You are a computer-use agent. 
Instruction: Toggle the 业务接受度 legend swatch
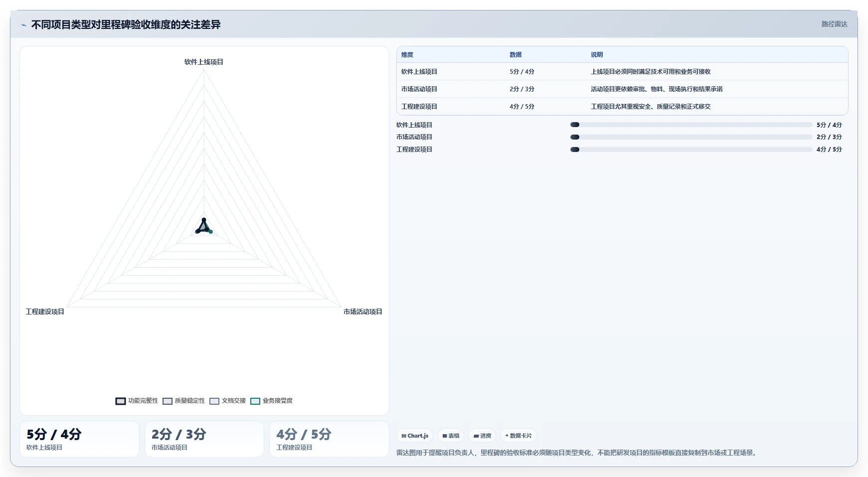tap(255, 401)
